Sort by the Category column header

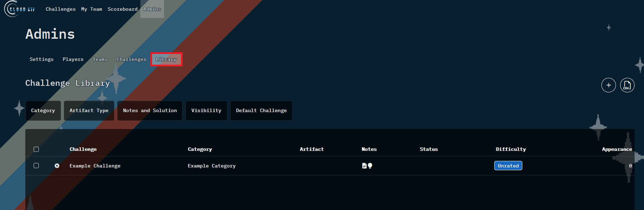(200, 149)
